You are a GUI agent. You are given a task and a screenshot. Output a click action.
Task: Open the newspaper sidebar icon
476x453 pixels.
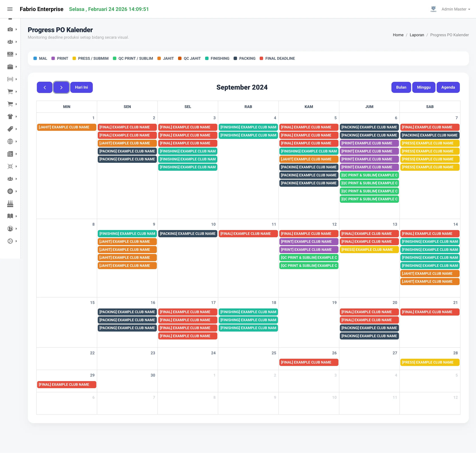(x=10, y=154)
